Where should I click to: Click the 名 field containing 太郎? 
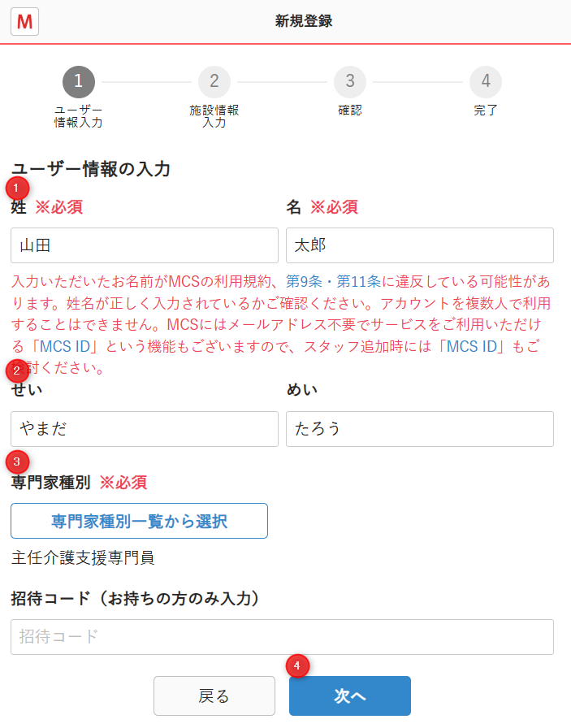pyautogui.click(x=420, y=245)
